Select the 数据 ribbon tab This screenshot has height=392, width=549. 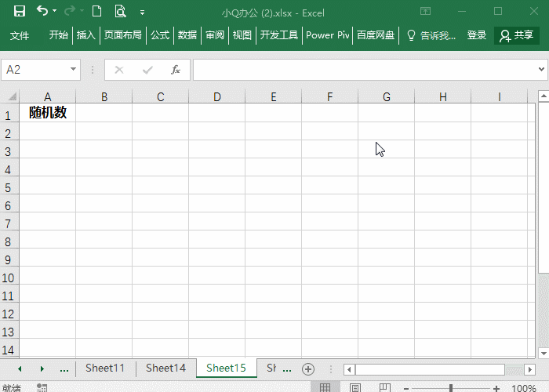[x=187, y=35]
